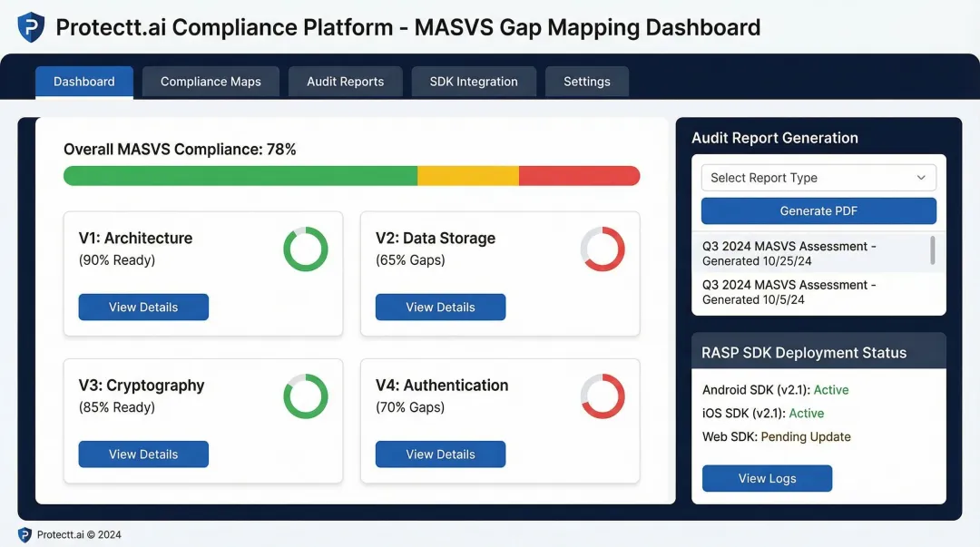The height and width of the screenshot is (547, 980).
Task: Click the V4 Authentication gap ring
Action: click(603, 396)
